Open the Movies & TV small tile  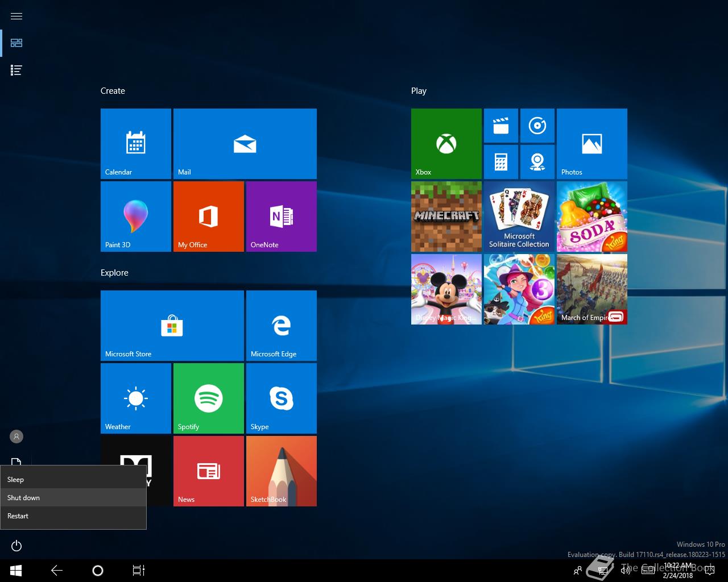(501, 126)
